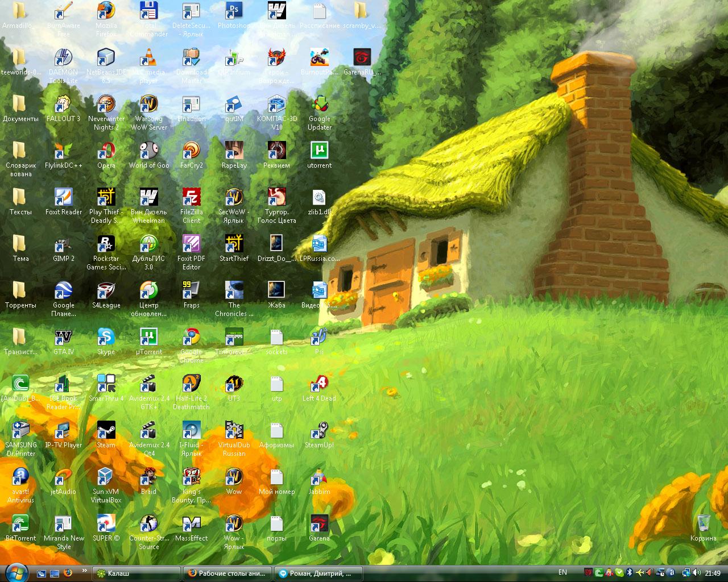Switch to Калаш taskbar window

[x=137, y=573]
